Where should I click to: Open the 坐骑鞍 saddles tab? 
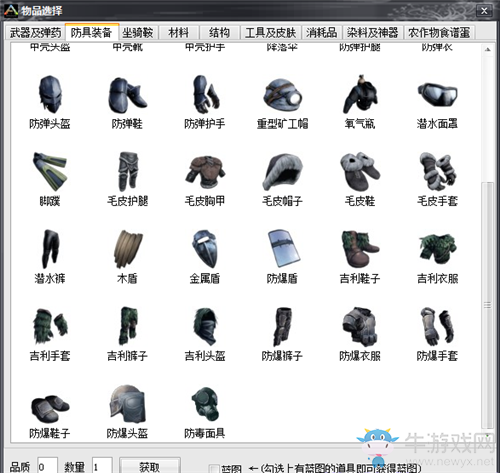click(x=137, y=33)
